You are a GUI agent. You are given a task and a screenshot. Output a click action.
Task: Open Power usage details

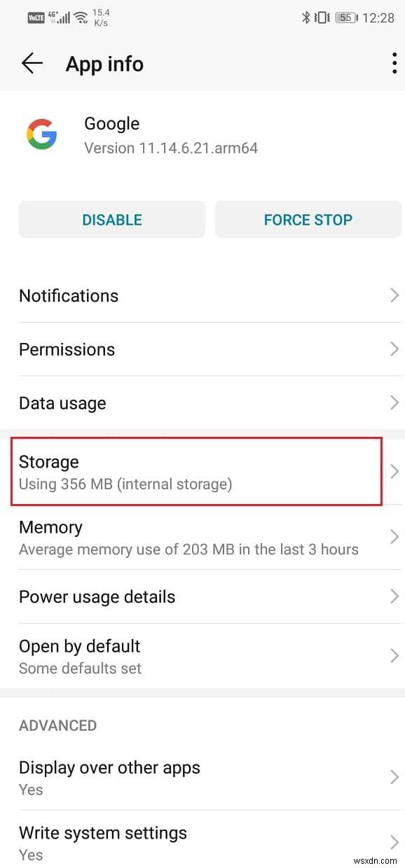click(202, 597)
